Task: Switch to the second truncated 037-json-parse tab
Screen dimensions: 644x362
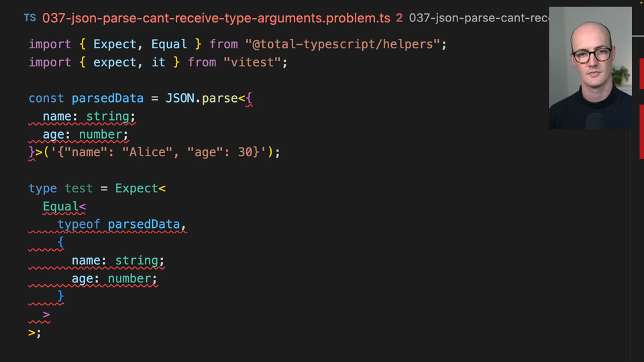Action: click(x=478, y=18)
